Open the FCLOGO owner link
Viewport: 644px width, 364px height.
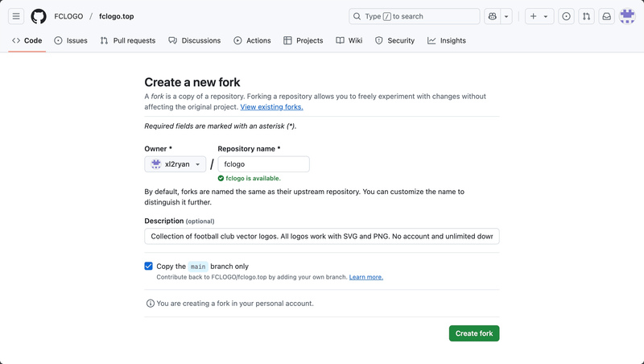pos(68,16)
